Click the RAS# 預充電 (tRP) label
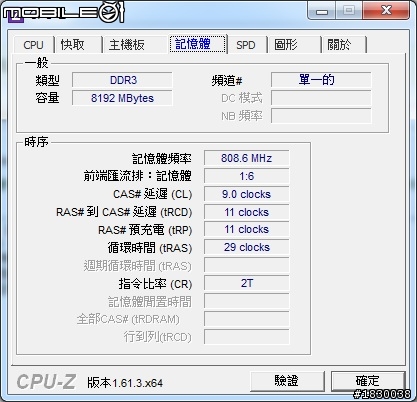This screenshot has height=402, width=417. 145,230
